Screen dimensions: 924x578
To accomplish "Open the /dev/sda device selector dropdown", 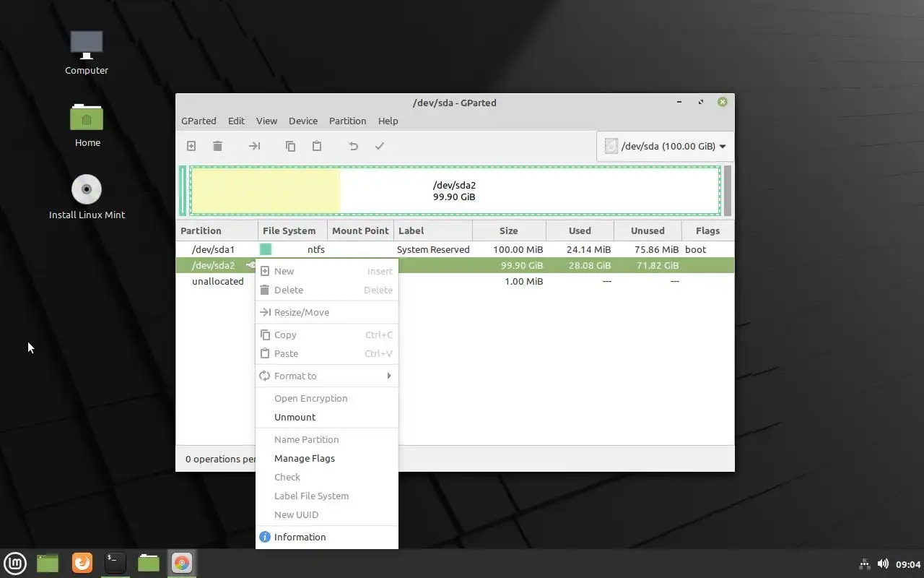I will tap(665, 146).
